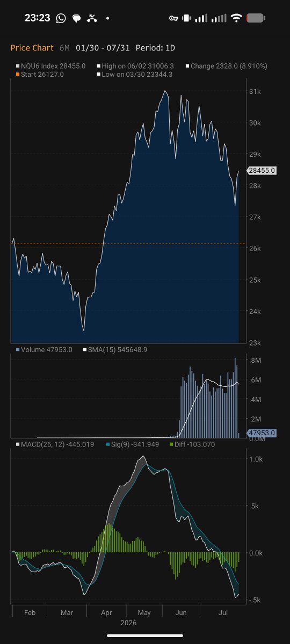Tap the Change 2328.0 (8.910%) legend
Viewport: 290px width, 644px height.
(227, 66)
